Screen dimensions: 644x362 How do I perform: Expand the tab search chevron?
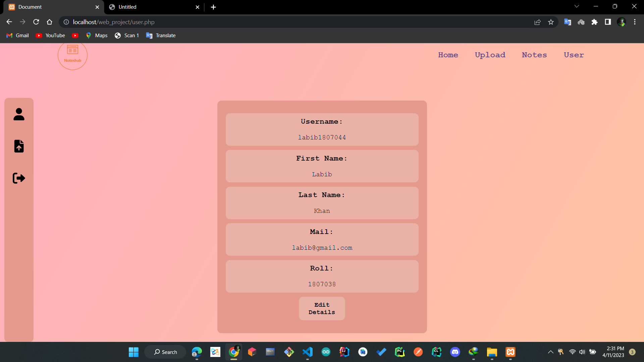click(x=577, y=6)
